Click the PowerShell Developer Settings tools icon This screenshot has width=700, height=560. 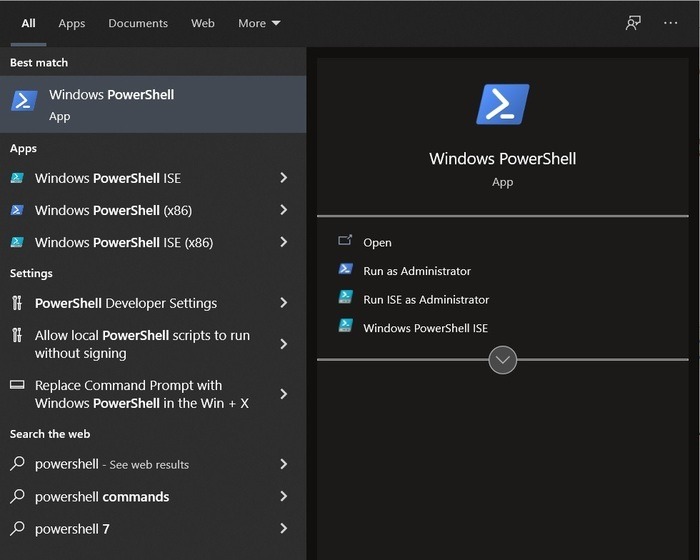coord(17,303)
